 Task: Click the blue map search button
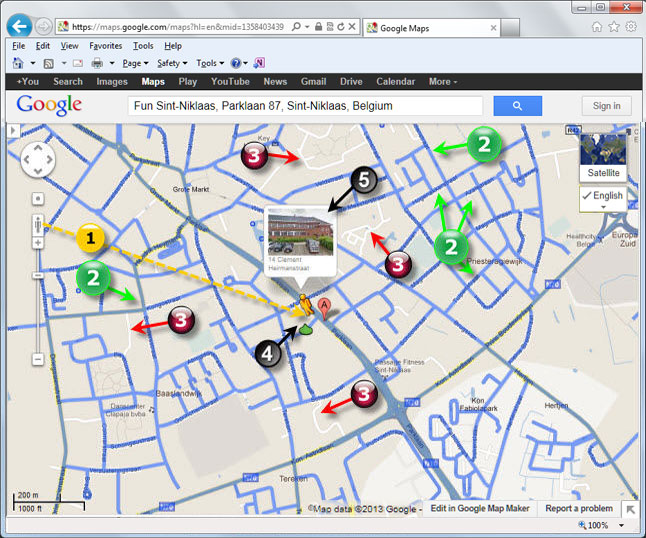coord(517,106)
